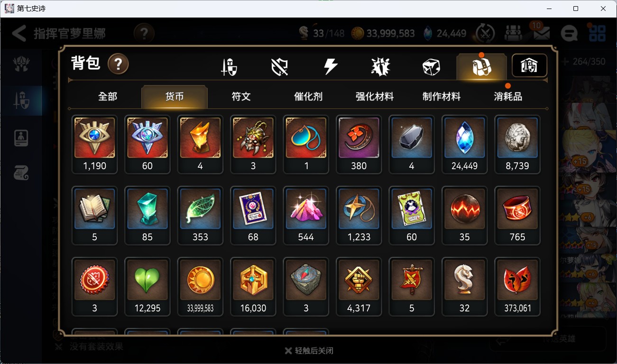Select the lightning bolt category icon
The width and height of the screenshot is (617, 364).
pyautogui.click(x=330, y=67)
